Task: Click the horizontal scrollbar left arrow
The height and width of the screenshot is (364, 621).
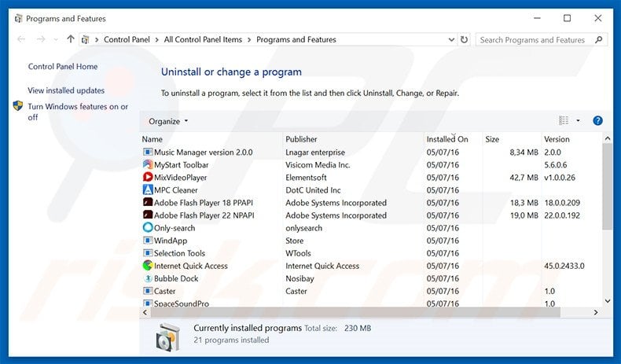Action: [145, 313]
